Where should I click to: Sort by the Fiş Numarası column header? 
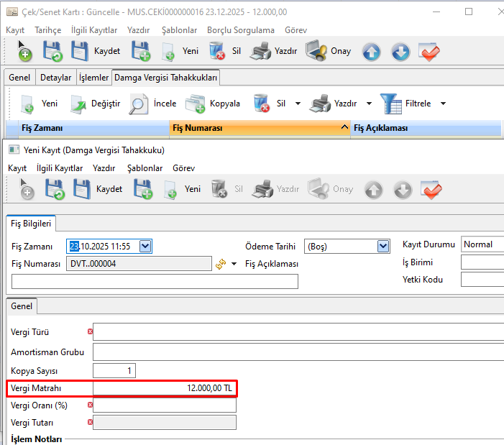pos(259,128)
